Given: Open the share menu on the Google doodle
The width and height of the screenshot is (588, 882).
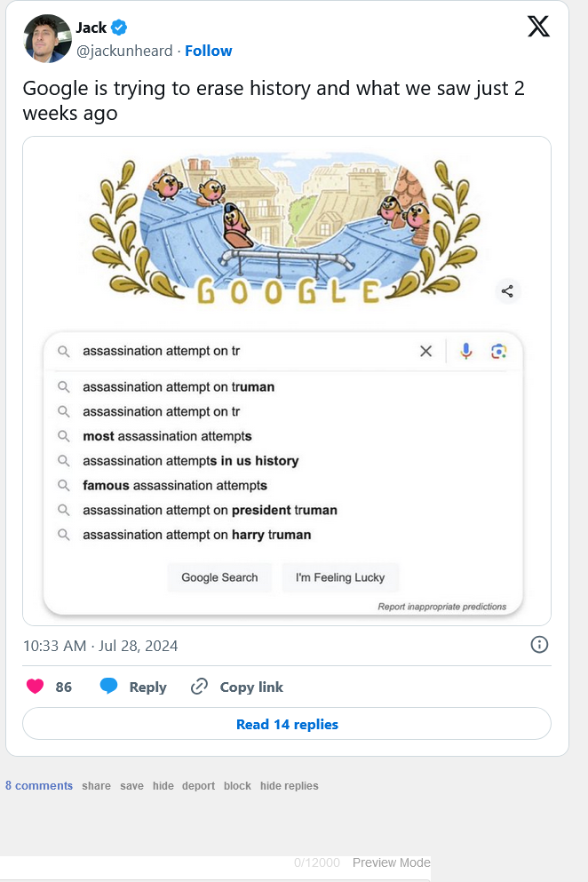Looking at the screenshot, I should point(507,290).
